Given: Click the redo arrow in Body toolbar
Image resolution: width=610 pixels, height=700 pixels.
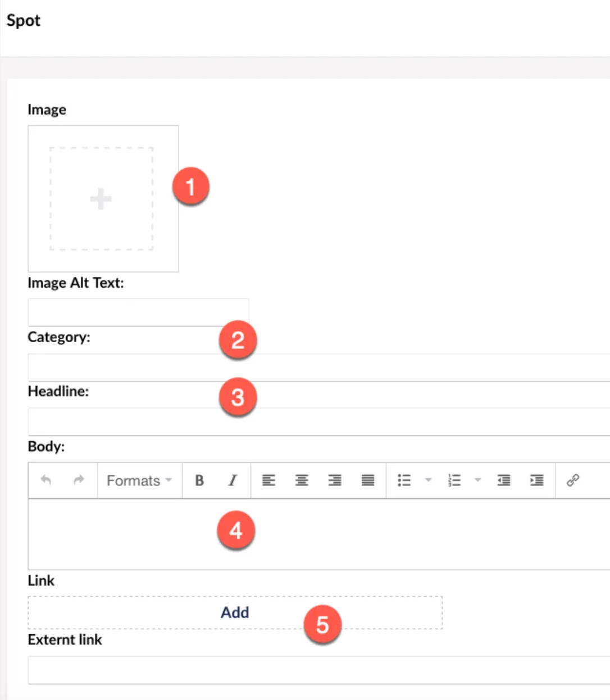Looking at the screenshot, I should pyautogui.click(x=79, y=480).
